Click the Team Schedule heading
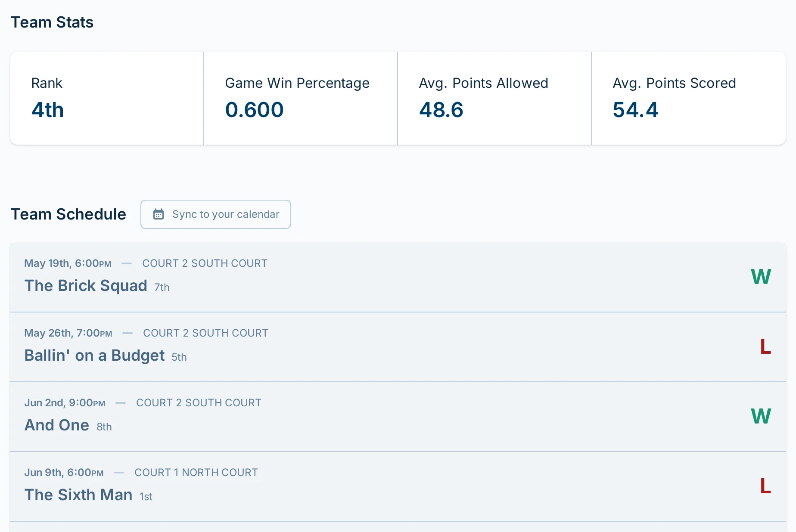This screenshot has width=796, height=532. pos(68,214)
